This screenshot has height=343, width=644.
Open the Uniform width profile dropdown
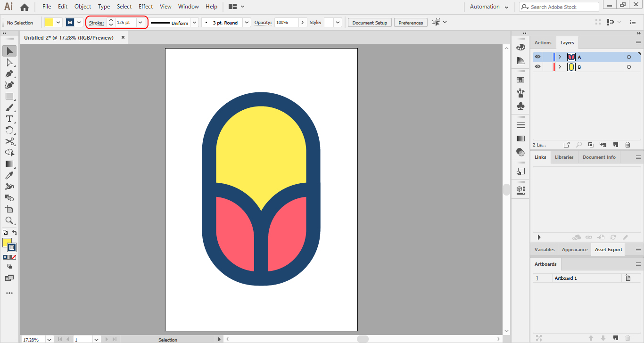pos(194,23)
